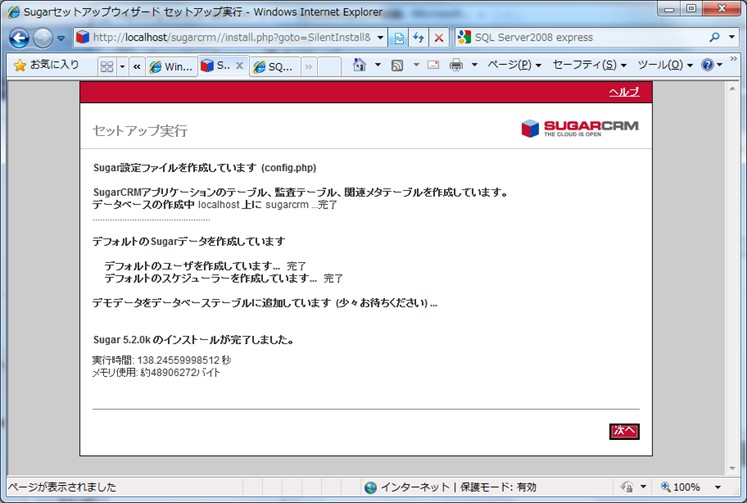Expand the Home button dropdown arrow
The image size is (747, 503).
click(x=378, y=65)
